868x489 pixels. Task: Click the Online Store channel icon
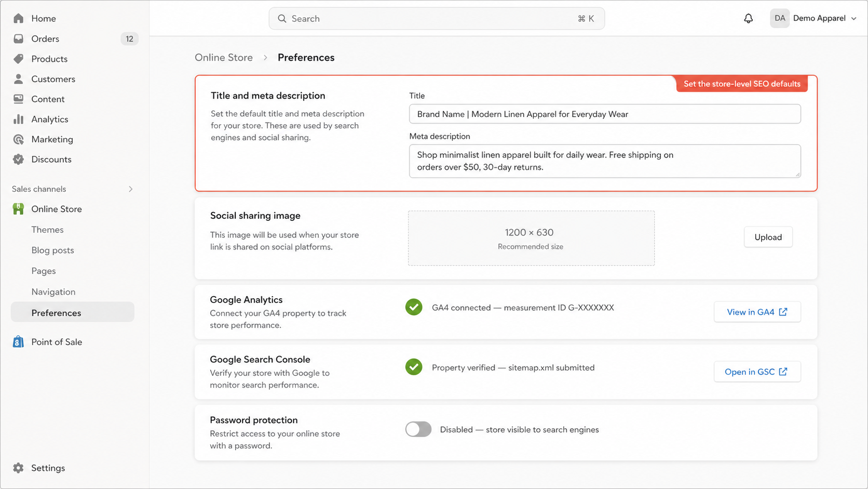point(18,208)
